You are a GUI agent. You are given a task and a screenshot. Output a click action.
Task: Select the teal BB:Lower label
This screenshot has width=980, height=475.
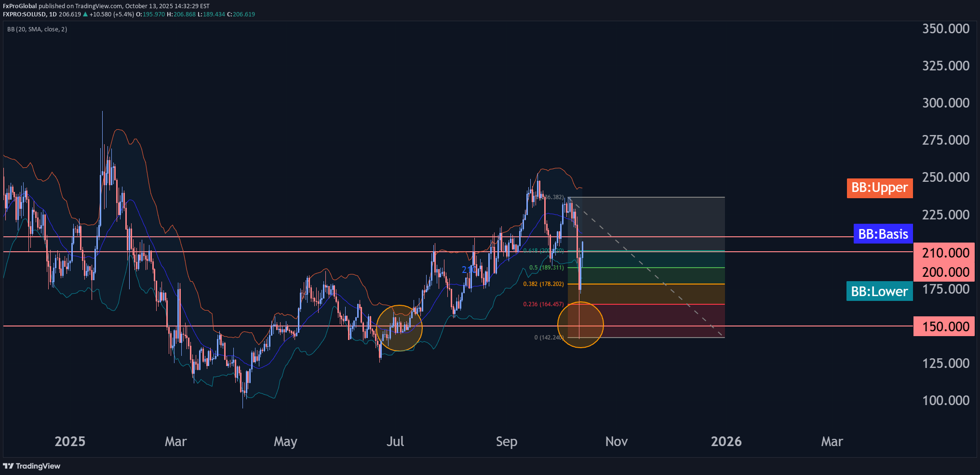pyautogui.click(x=879, y=291)
